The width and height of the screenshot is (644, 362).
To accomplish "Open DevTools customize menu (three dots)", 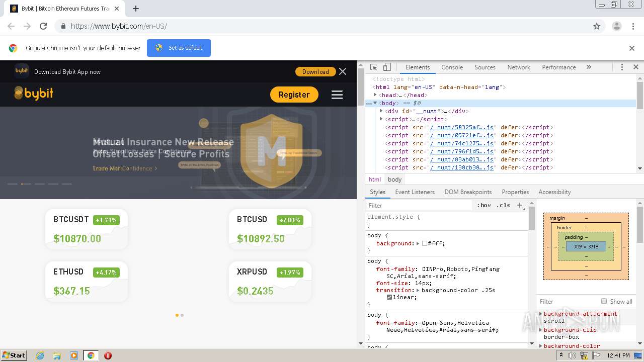I will (x=622, y=67).
